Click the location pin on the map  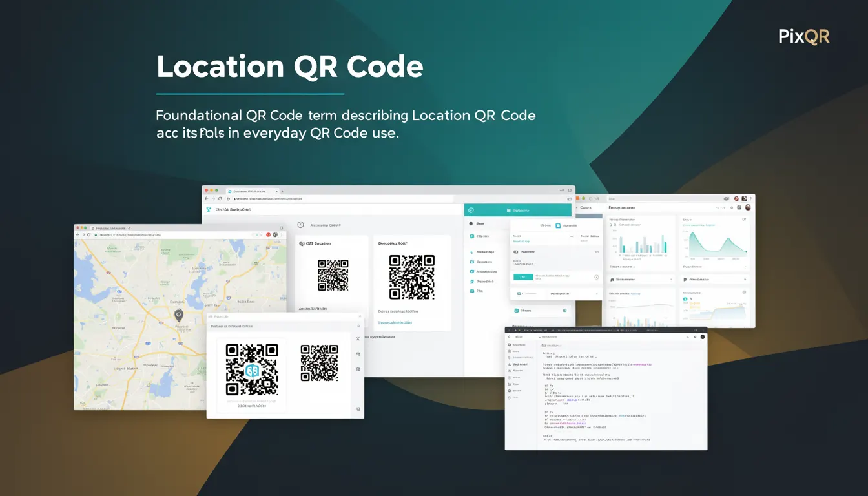click(x=179, y=315)
